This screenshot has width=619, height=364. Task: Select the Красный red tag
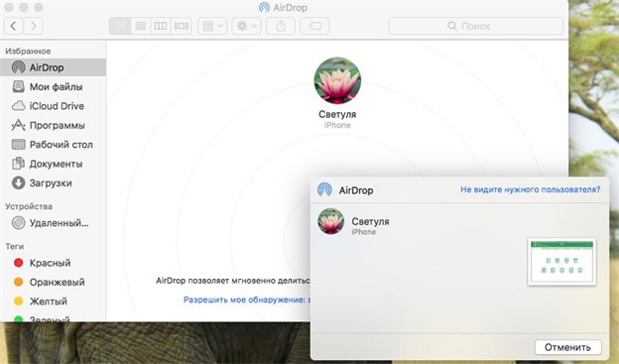[53, 263]
